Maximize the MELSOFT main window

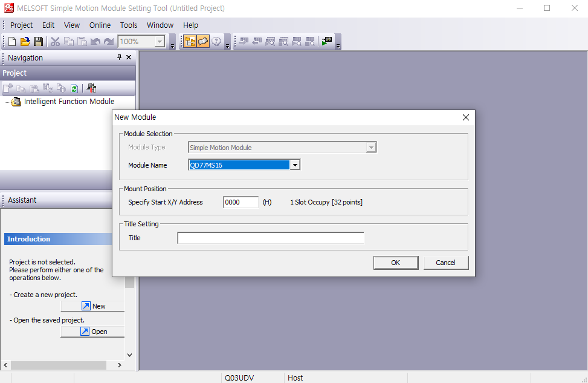pos(547,8)
